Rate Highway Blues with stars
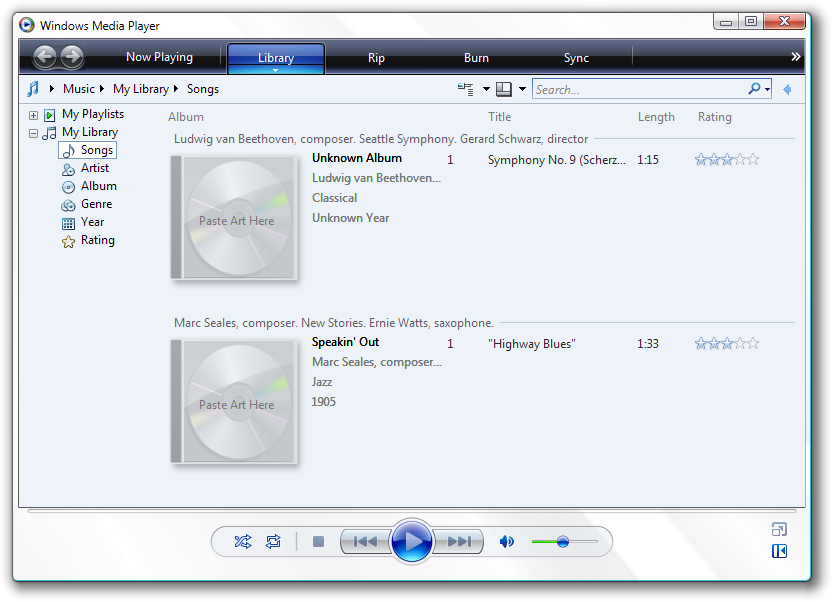The image size is (832, 602). tap(727, 343)
